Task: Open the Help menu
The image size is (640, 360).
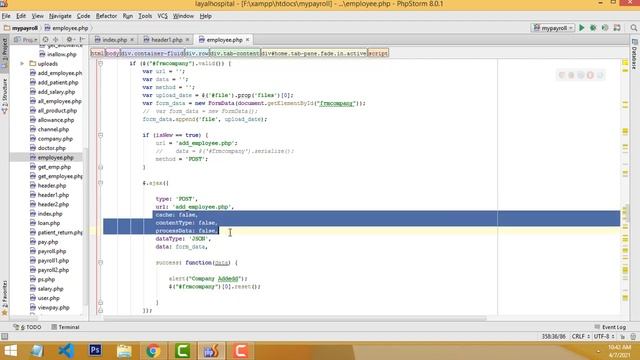Action: 205,16
